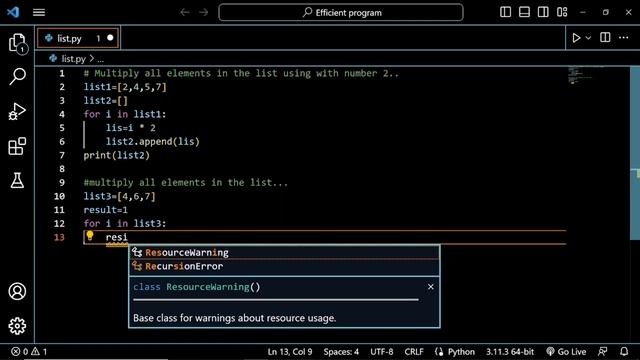This screenshot has width=640, height=360.
Task: Open the Search view in activity bar
Action: tap(17, 76)
